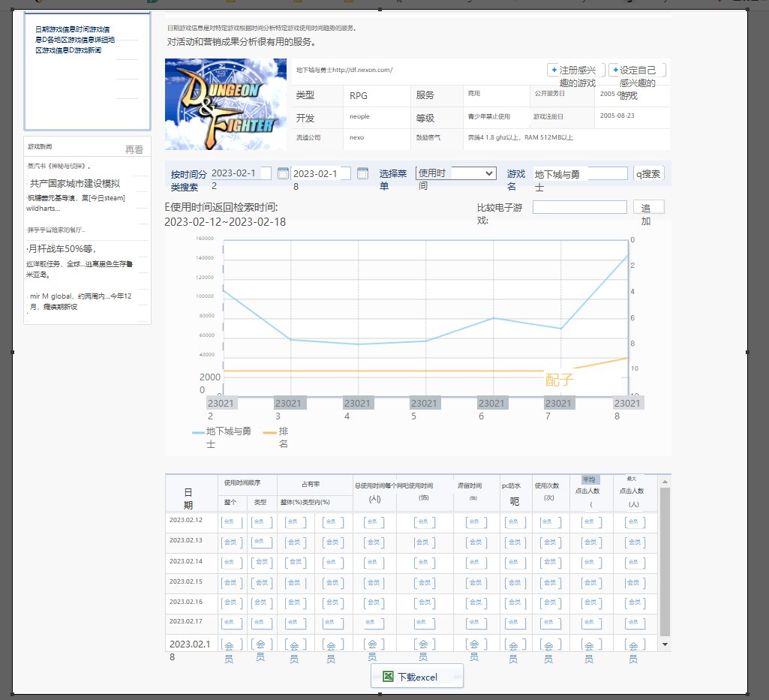Viewport: 769px width, 700px height.
Task: Focus the end date field 2023-02-18
Action: point(321,173)
